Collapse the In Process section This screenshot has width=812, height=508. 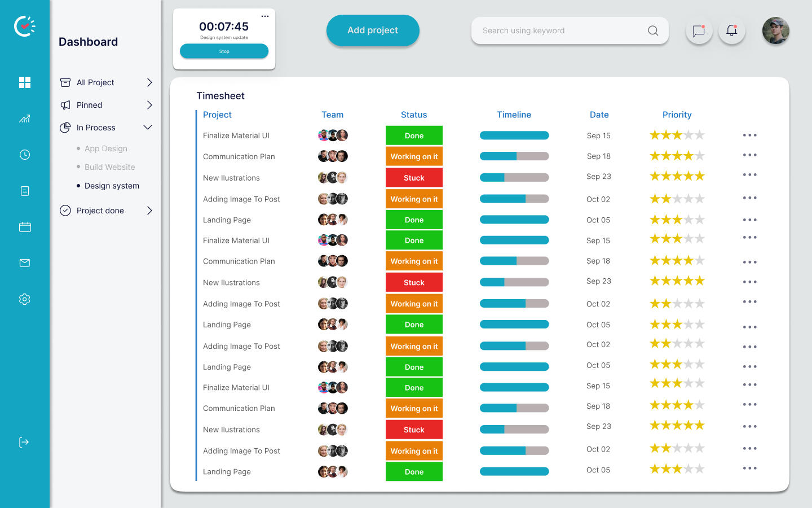pos(148,128)
